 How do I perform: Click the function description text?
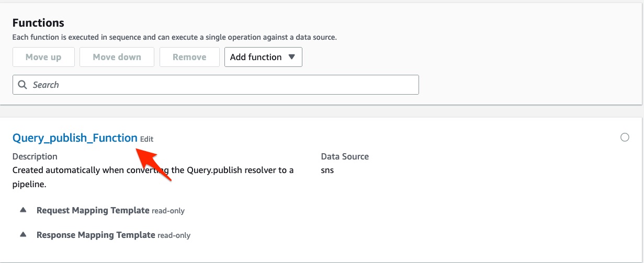tap(153, 177)
